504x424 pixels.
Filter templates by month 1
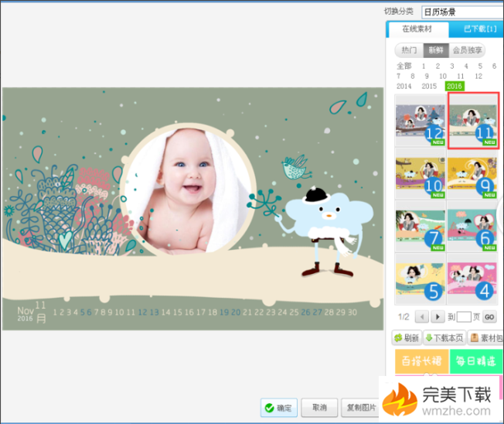pyautogui.click(x=424, y=66)
